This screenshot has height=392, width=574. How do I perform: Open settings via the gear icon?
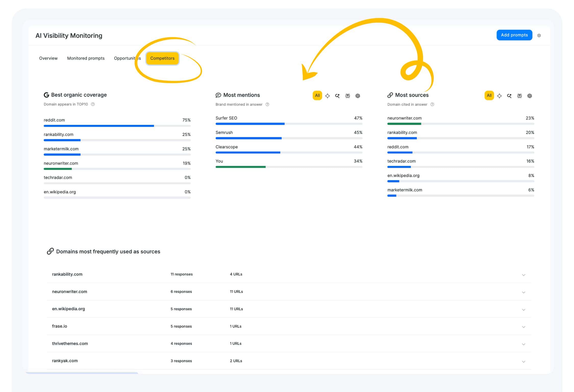coord(539,35)
